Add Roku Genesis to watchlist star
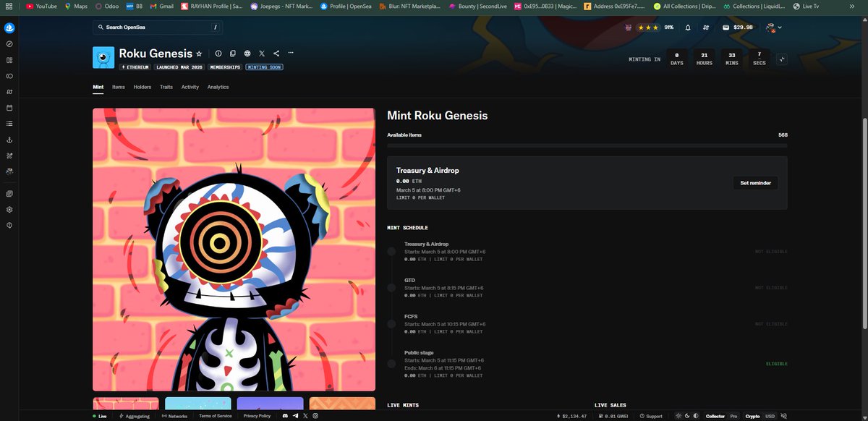 199,54
